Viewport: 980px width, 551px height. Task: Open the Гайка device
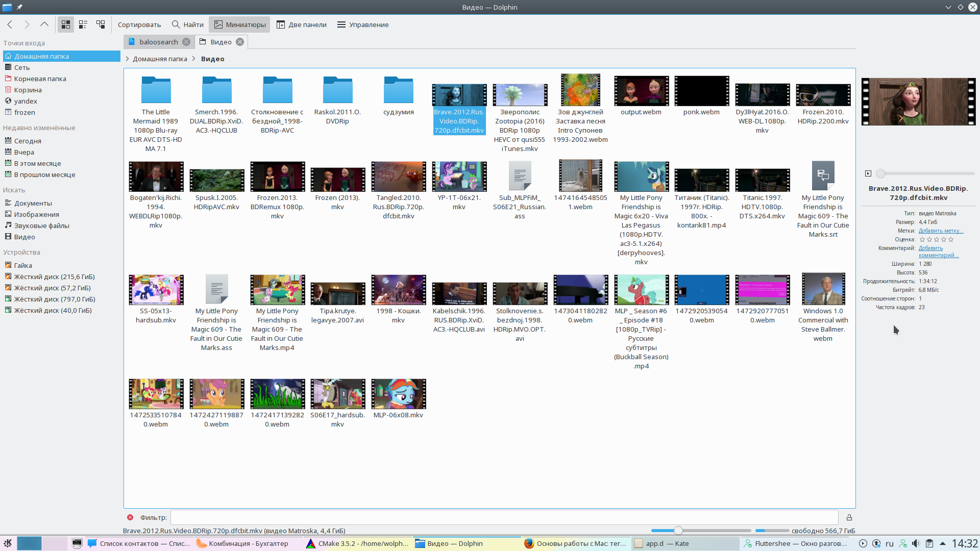pos(23,265)
